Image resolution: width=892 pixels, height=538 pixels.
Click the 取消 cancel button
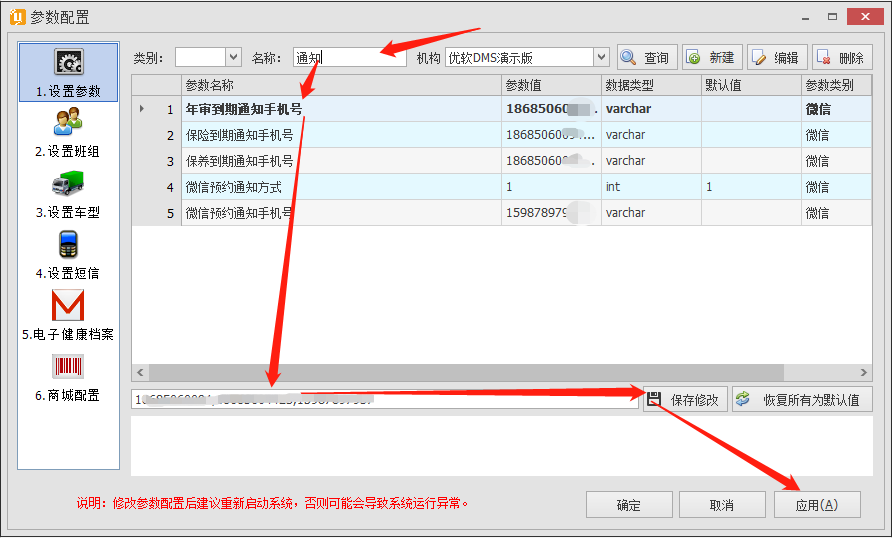722,505
